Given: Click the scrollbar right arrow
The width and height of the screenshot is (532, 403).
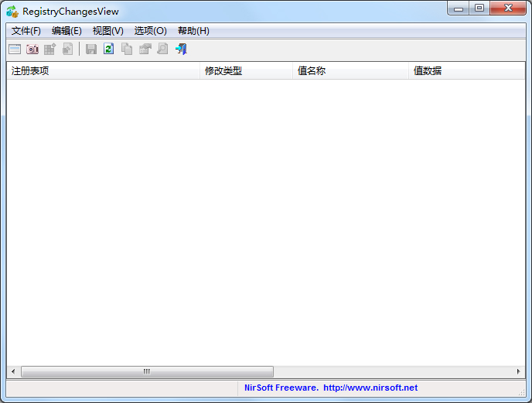Looking at the screenshot, I should tap(518, 371).
